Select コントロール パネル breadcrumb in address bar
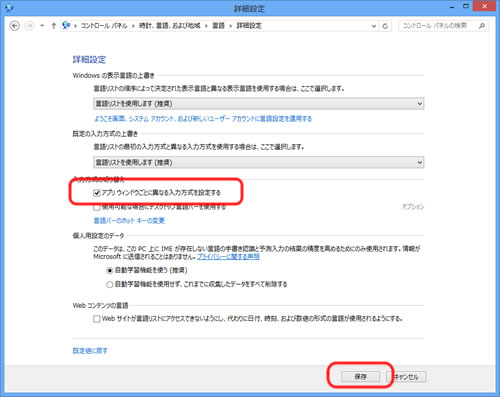 104,26
